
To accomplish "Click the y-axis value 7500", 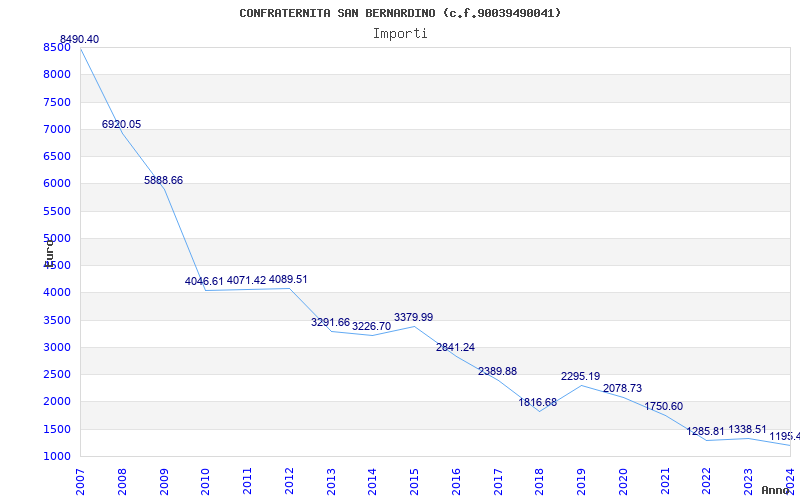I will pyautogui.click(x=57, y=102).
